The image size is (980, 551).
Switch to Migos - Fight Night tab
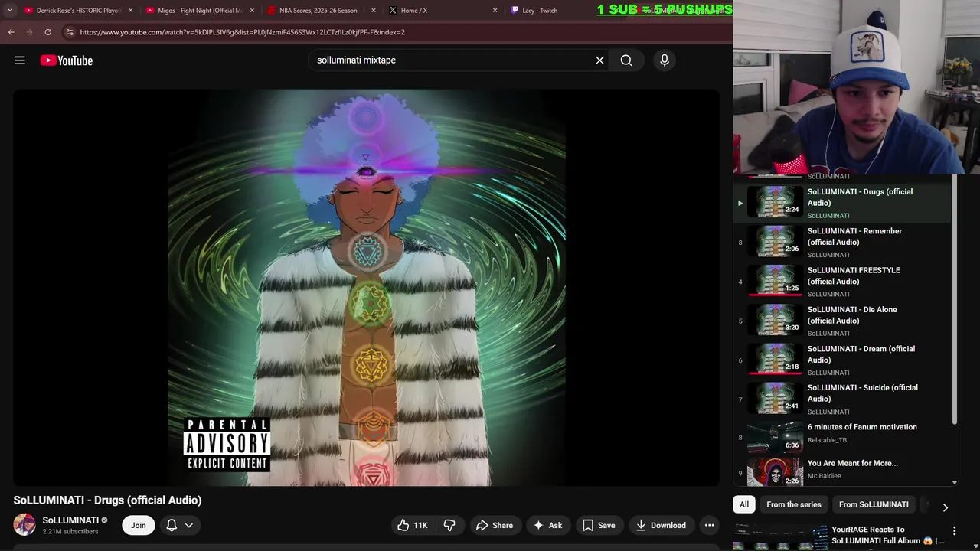[x=201, y=11]
